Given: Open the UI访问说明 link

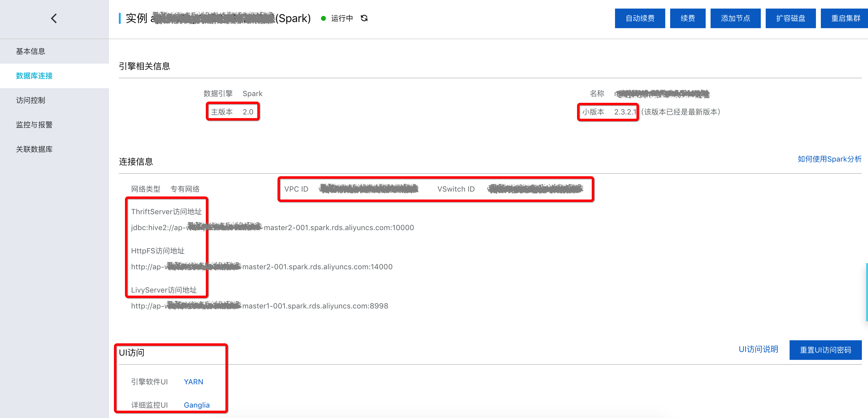Looking at the screenshot, I should (x=758, y=349).
